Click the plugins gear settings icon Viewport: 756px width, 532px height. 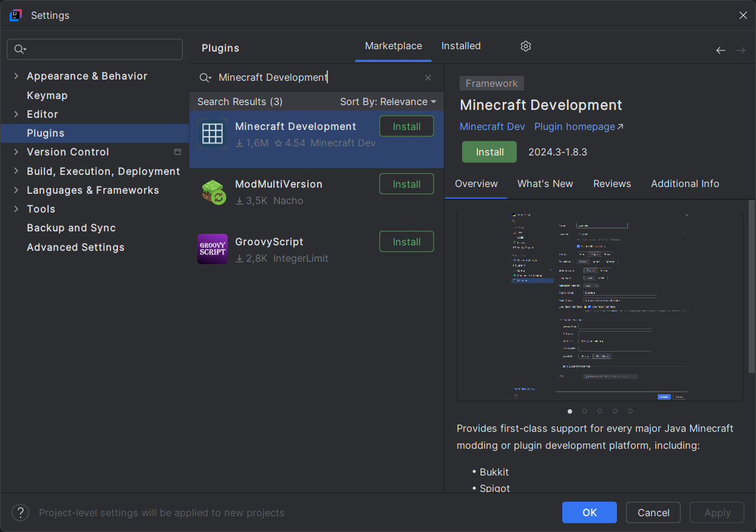[x=526, y=46]
